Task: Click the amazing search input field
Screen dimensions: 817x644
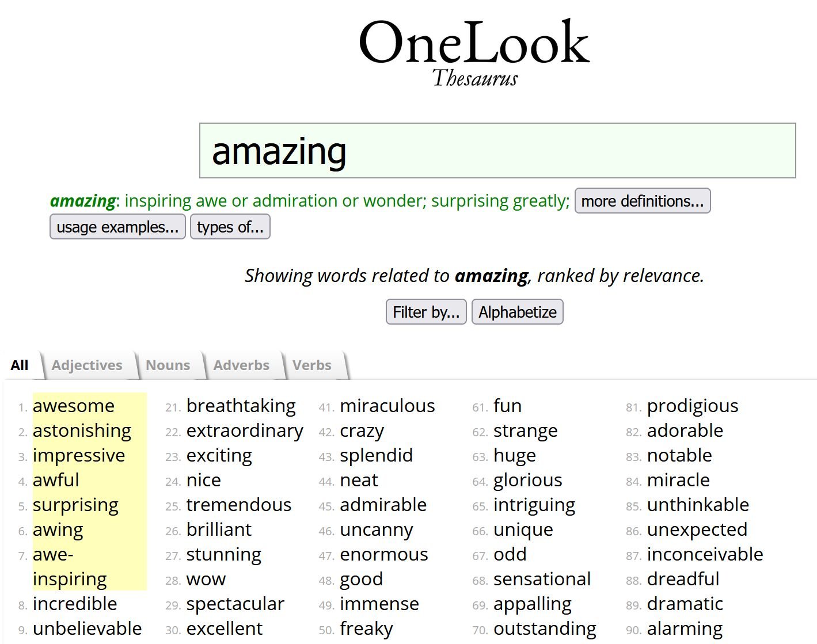Action: (497, 151)
